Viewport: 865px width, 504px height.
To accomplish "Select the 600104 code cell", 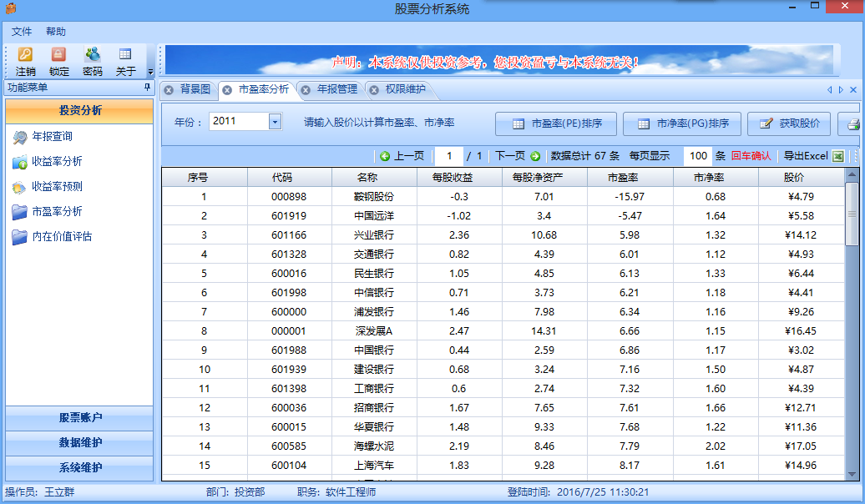I will pos(289,466).
